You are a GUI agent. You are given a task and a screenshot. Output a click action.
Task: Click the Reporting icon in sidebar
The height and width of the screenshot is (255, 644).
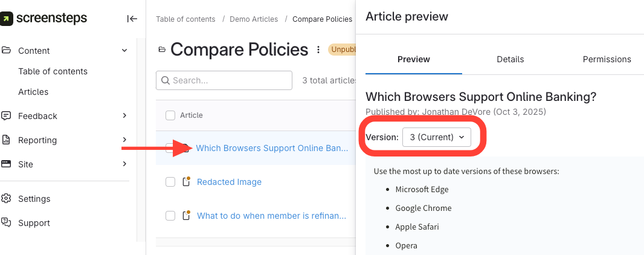pyautogui.click(x=7, y=140)
